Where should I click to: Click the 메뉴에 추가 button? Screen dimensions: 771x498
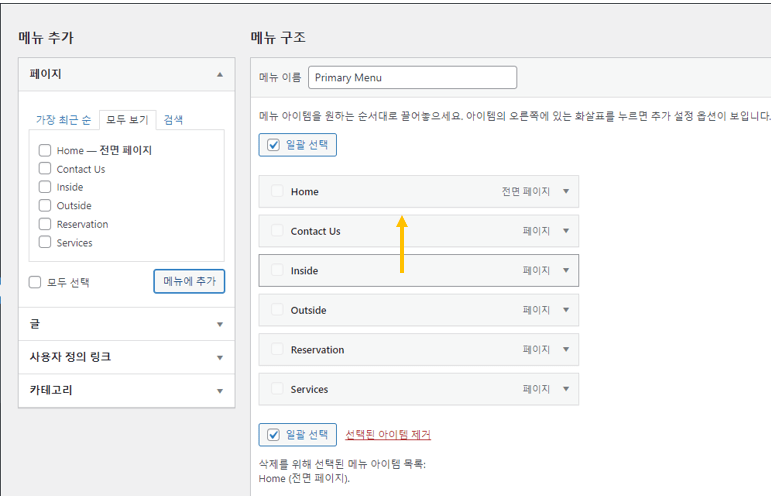pos(189,281)
